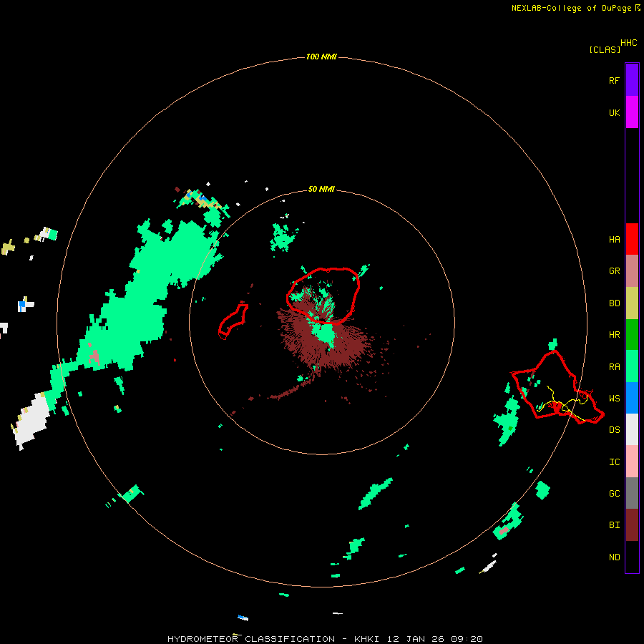Screen dimensions: 644x644
Task: Click the 09:20 timestamp
Action: (467, 639)
